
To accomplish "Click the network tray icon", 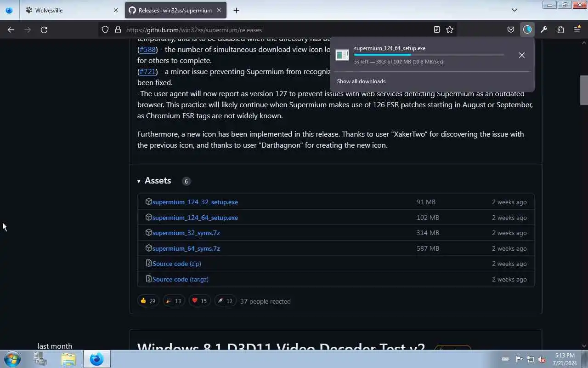I will [x=531, y=359].
